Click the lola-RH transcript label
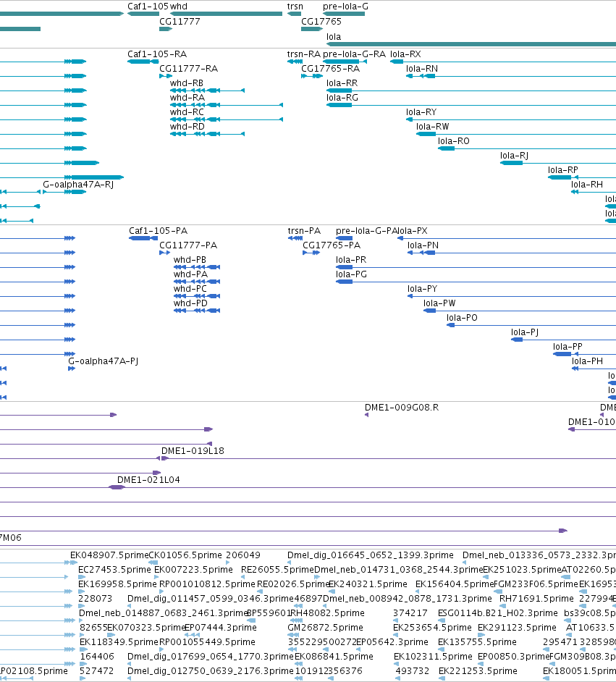Screen dimensions: 616x682 (x=587, y=185)
